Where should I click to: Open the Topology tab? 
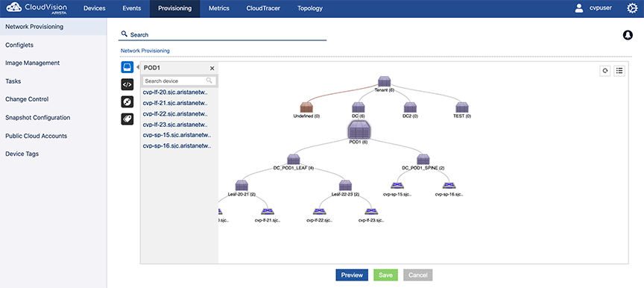(310, 8)
